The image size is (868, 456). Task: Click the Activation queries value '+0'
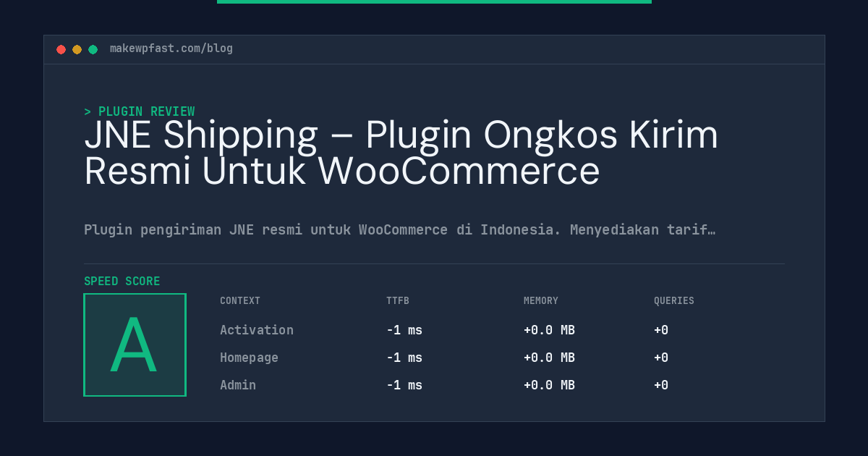point(661,330)
